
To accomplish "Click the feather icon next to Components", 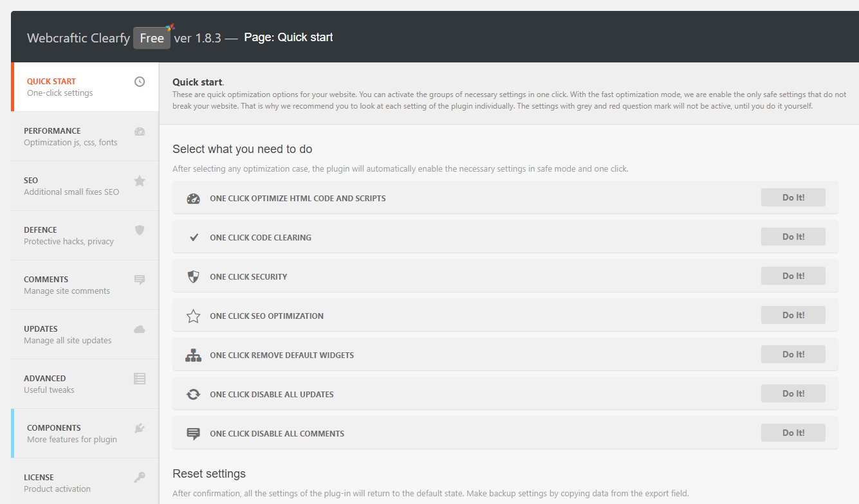I will pyautogui.click(x=139, y=428).
